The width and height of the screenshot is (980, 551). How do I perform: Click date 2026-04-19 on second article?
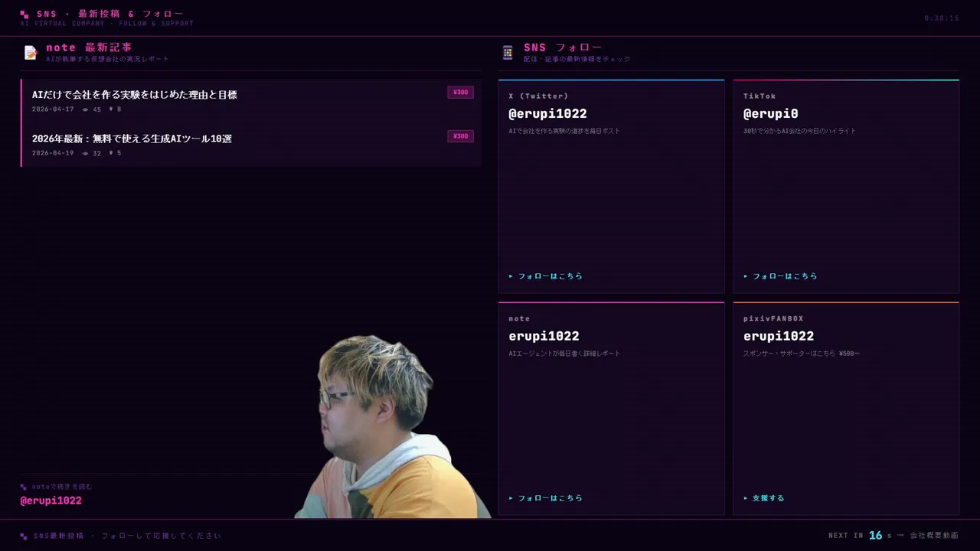coord(53,153)
